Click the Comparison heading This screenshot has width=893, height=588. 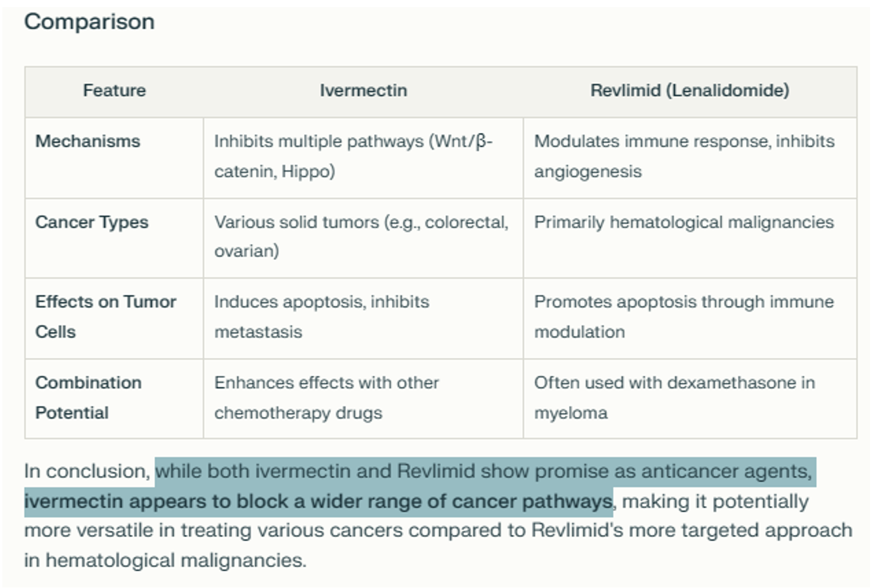(x=89, y=22)
